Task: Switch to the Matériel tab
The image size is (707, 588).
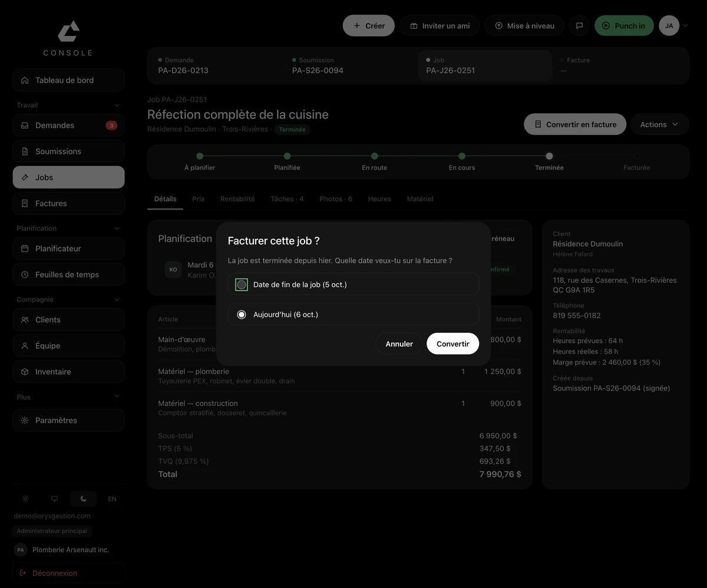Action: [x=420, y=199]
